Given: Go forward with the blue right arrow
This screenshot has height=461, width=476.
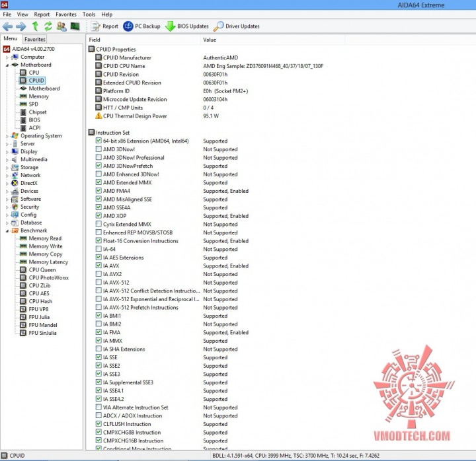Looking at the screenshot, I should 21,26.
